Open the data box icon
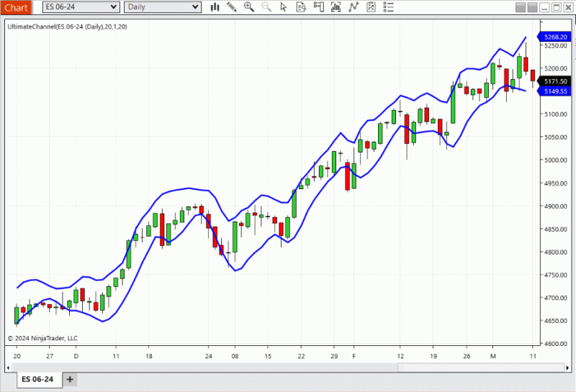 point(301,7)
